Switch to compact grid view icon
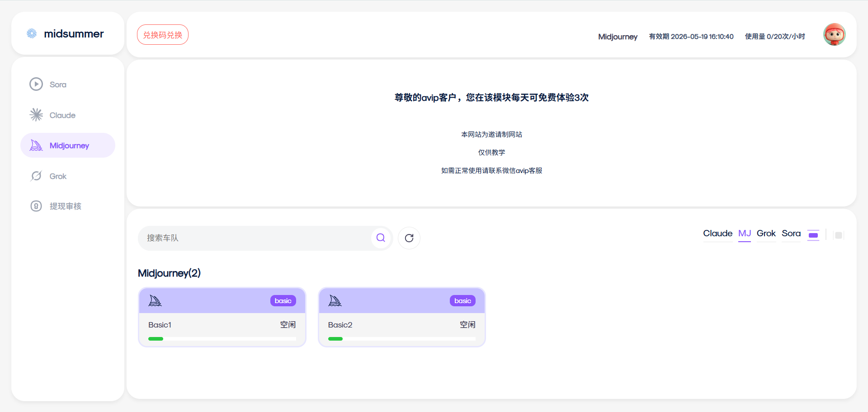This screenshot has width=868, height=412. pyautogui.click(x=839, y=235)
